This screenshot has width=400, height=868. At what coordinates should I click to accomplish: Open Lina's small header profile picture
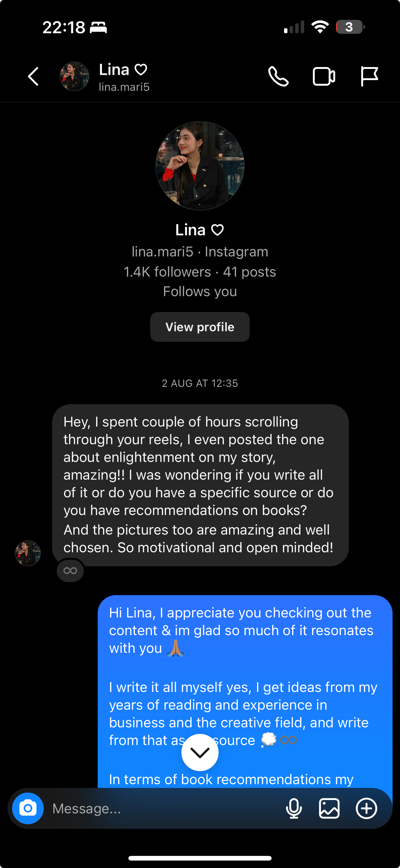click(74, 76)
